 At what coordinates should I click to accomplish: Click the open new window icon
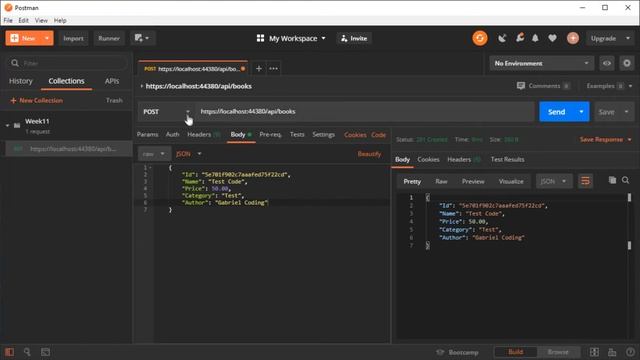tap(139, 38)
